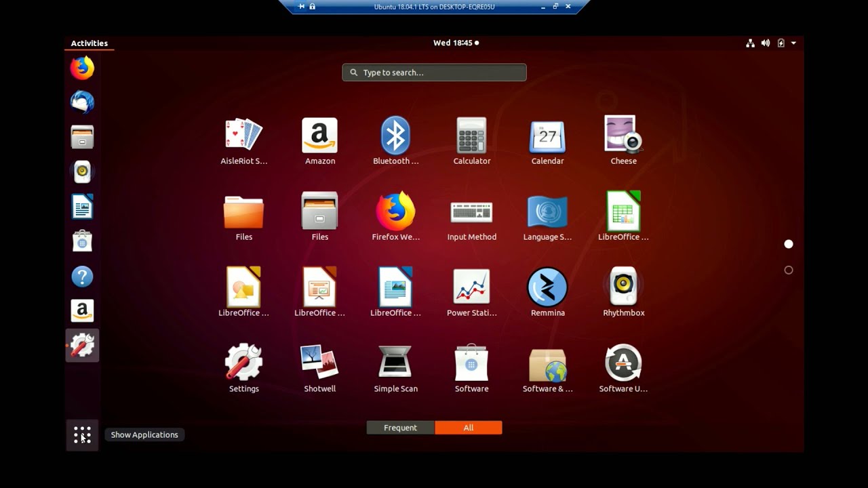Switch to the Frequent tab
The height and width of the screenshot is (488, 868).
point(400,428)
